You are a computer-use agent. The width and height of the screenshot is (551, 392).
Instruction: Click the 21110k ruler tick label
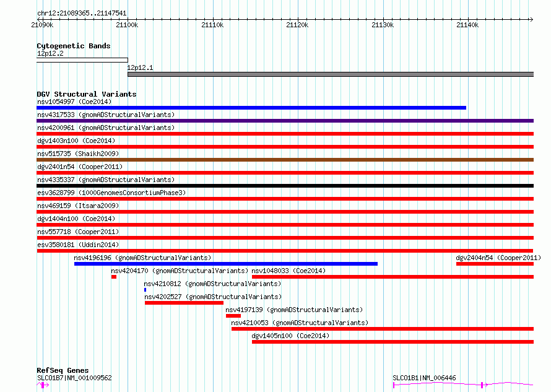pyautogui.click(x=212, y=25)
